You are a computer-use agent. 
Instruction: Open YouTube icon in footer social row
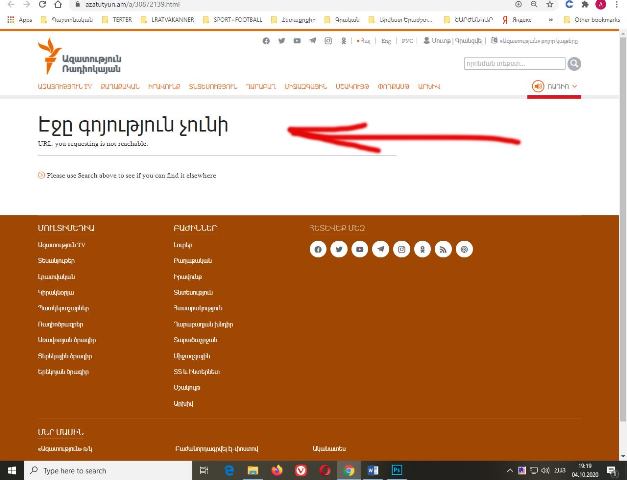point(360,249)
